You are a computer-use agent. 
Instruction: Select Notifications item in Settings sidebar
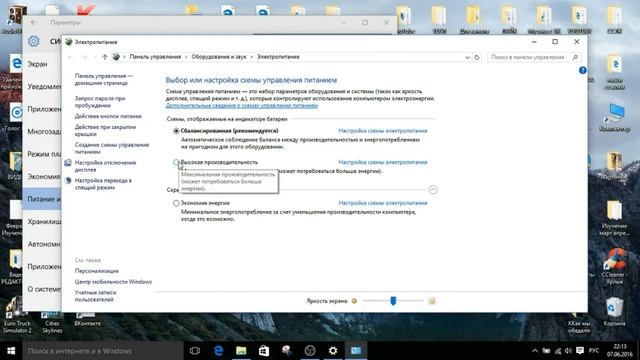click(x=42, y=87)
